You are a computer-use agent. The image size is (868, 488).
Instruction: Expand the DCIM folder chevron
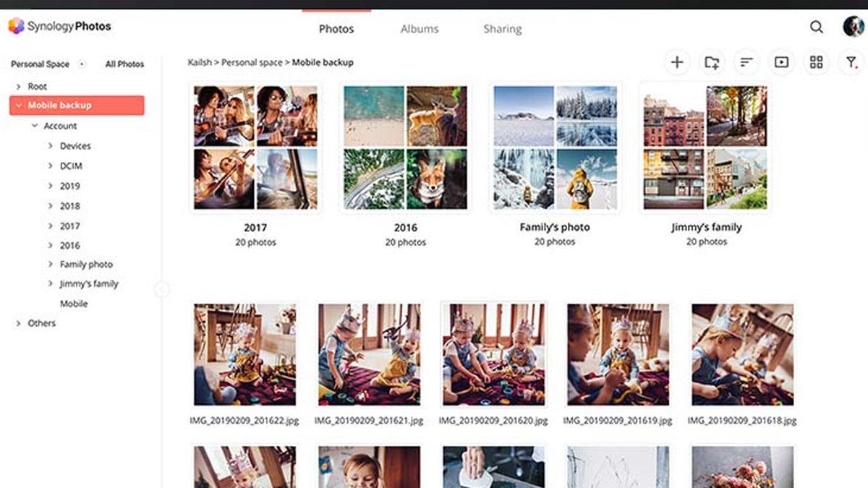coord(51,166)
